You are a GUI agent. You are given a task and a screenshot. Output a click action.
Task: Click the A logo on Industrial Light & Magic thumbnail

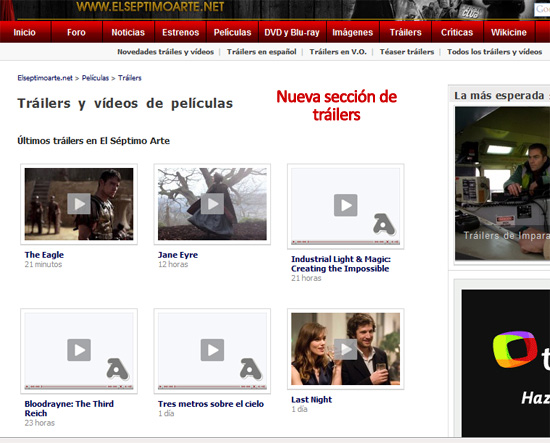pyautogui.click(x=384, y=223)
